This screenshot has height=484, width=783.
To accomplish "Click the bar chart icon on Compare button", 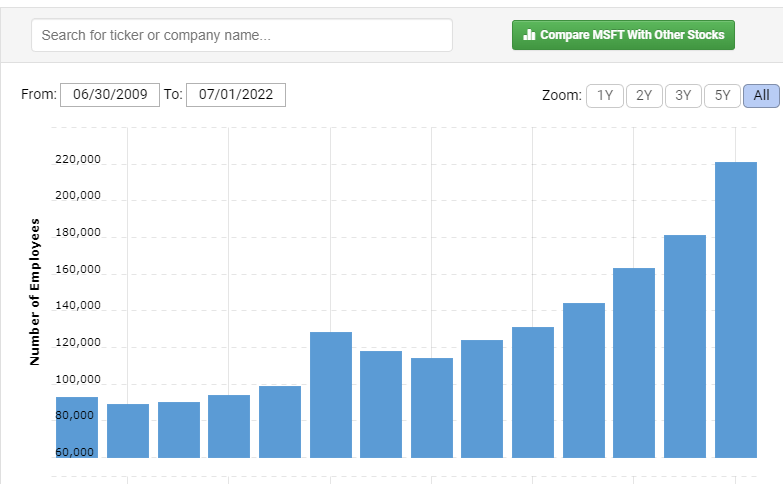I will pos(529,35).
